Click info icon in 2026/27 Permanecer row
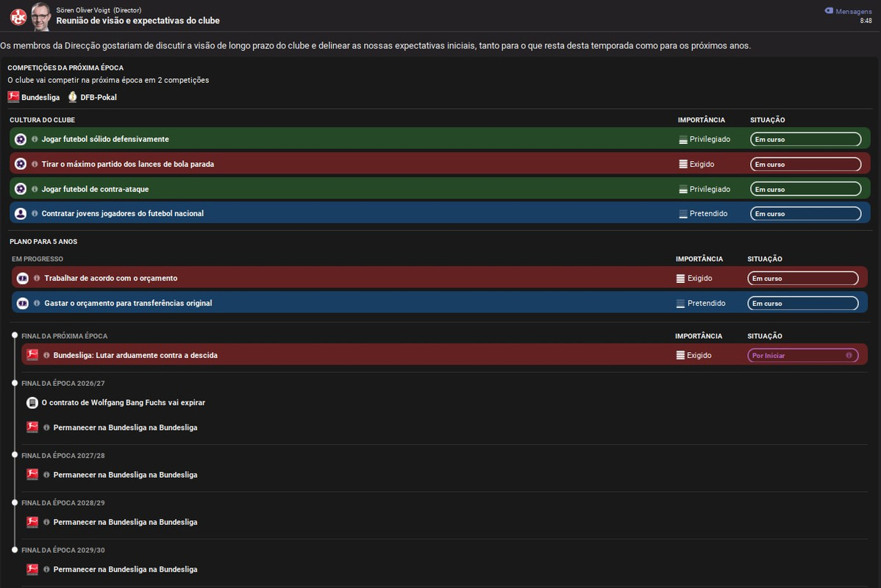The image size is (881, 588). tap(46, 427)
